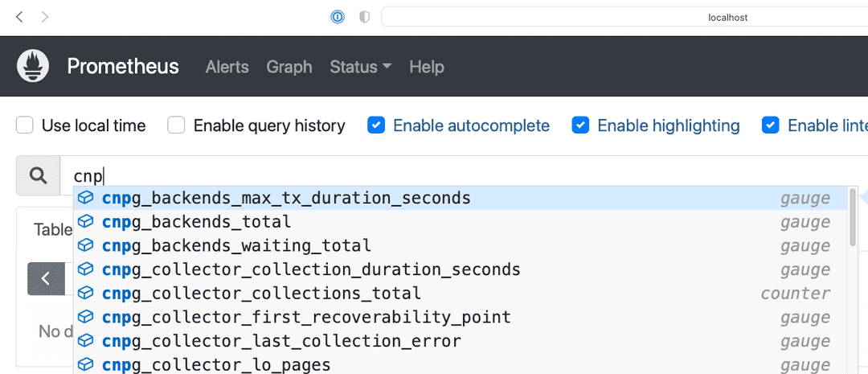Click the left chevron time button

click(x=46, y=278)
